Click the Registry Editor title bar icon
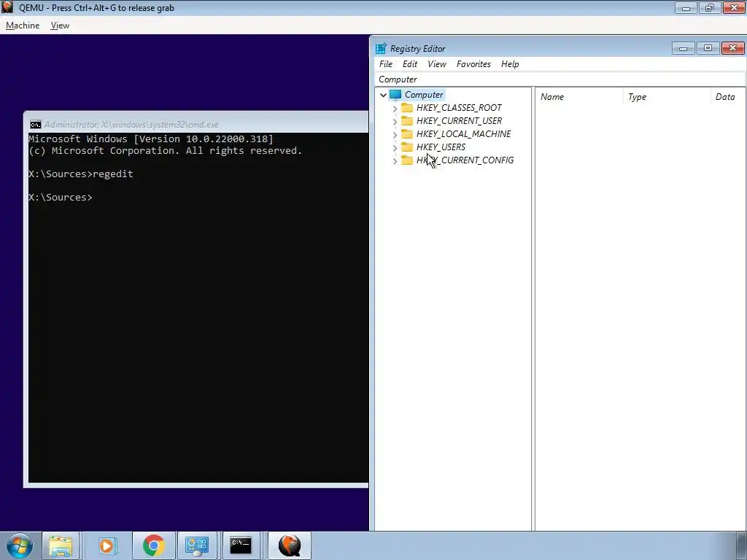Viewport: 747px width, 560px height. 381,49
